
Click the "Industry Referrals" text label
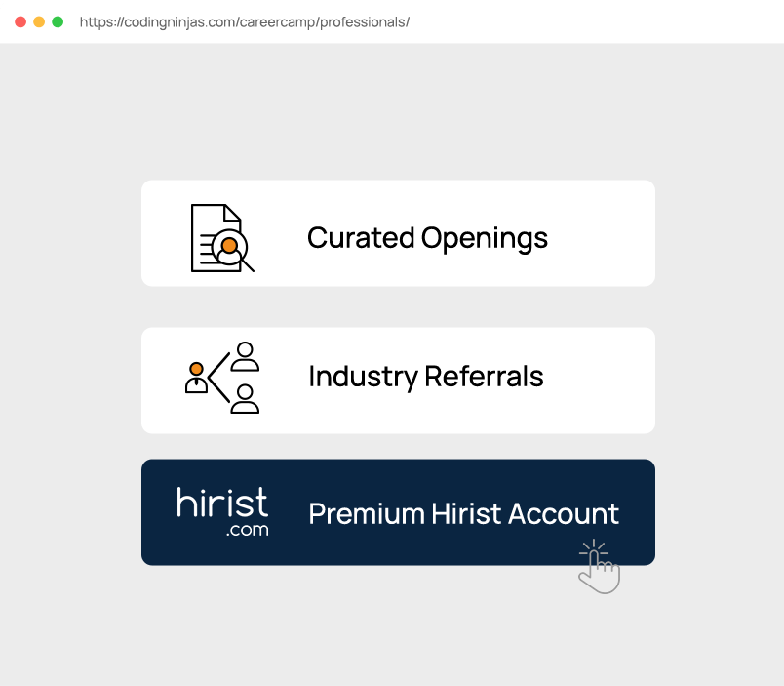[426, 377]
